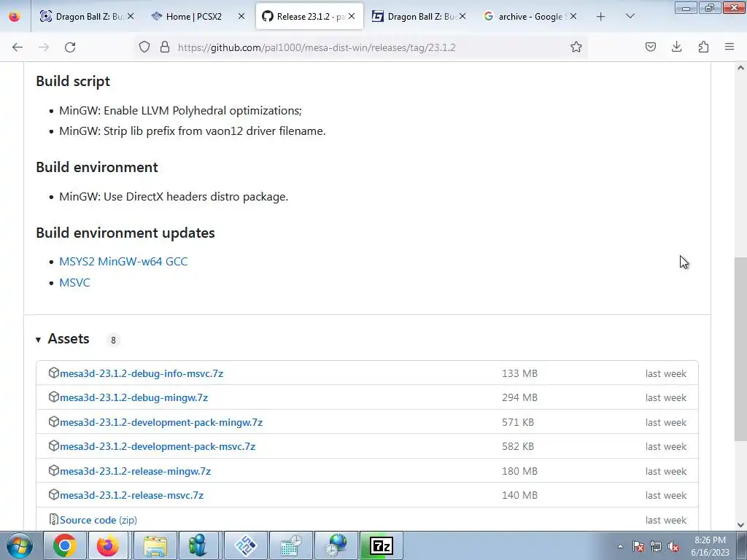Bookmark this page with the star icon
The height and width of the screenshot is (560, 747).
[x=576, y=47]
